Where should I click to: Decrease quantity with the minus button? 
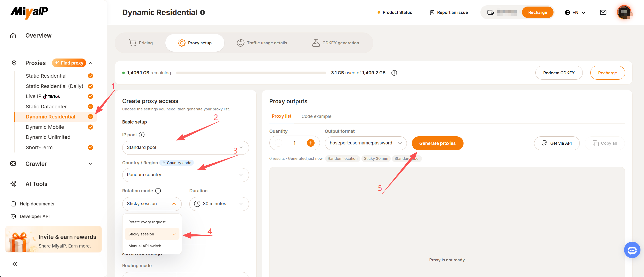pyautogui.click(x=278, y=143)
